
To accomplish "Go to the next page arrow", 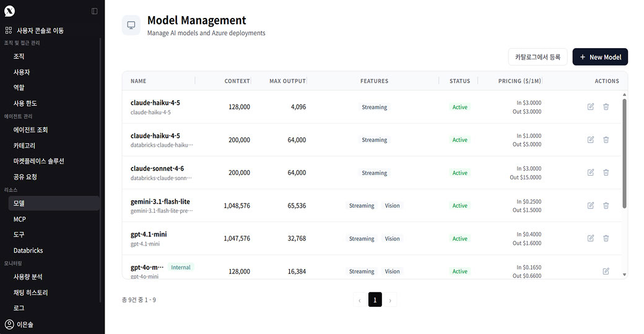I will 390,299.
